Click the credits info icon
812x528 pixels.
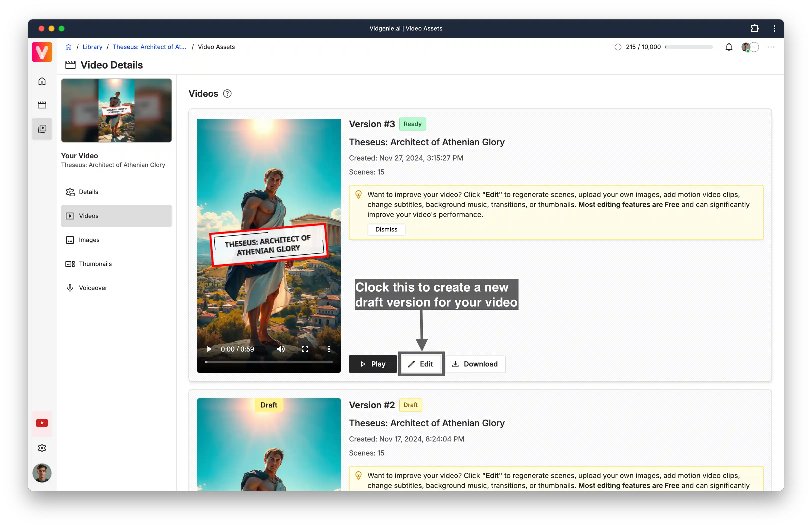click(x=618, y=47)
